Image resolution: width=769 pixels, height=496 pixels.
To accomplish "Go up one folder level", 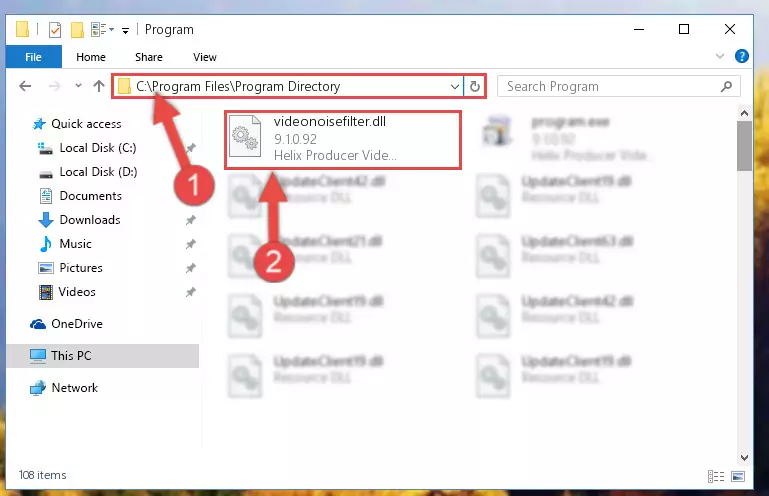I will tap(99, 86).
